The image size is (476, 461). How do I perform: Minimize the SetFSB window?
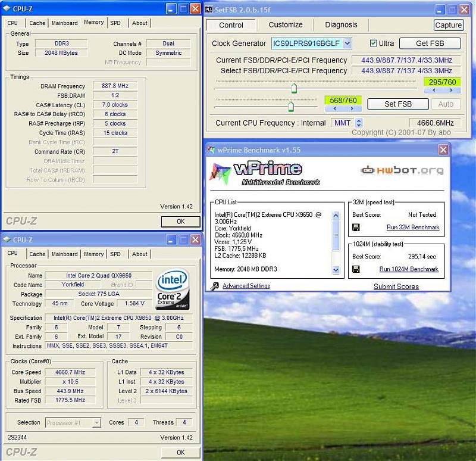(440, 10)
